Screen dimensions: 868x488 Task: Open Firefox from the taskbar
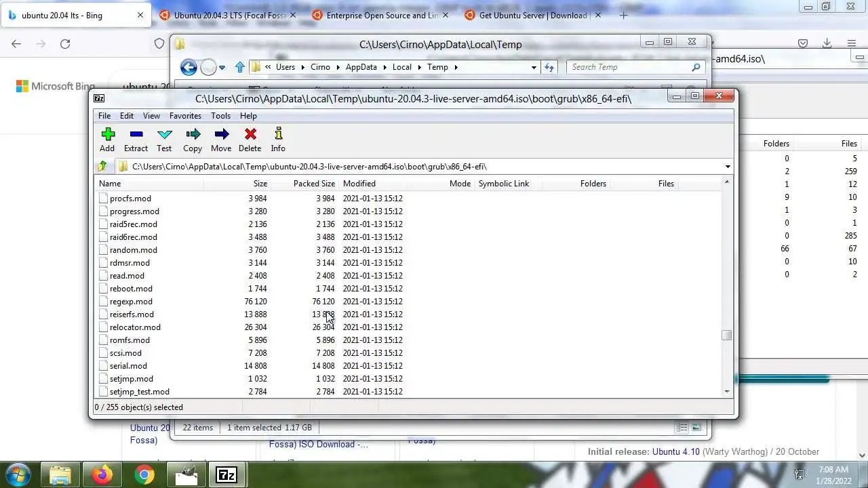point(102,474)
